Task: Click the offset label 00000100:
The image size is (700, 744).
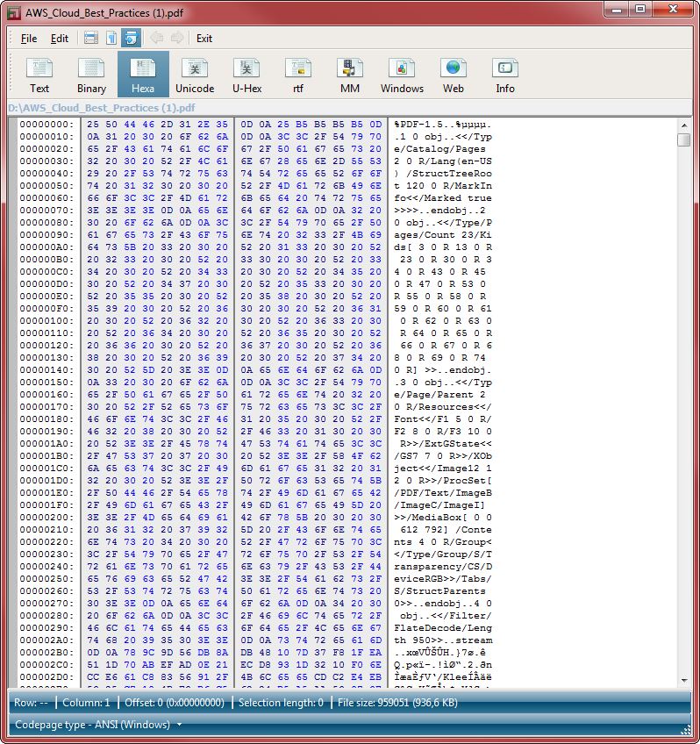Action: pos(47,321)
